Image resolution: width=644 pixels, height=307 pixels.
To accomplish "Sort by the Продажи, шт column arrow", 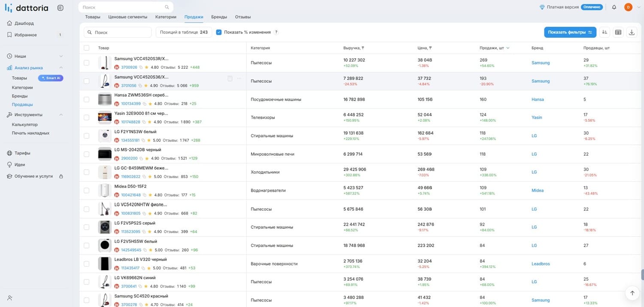I will 508,48.
